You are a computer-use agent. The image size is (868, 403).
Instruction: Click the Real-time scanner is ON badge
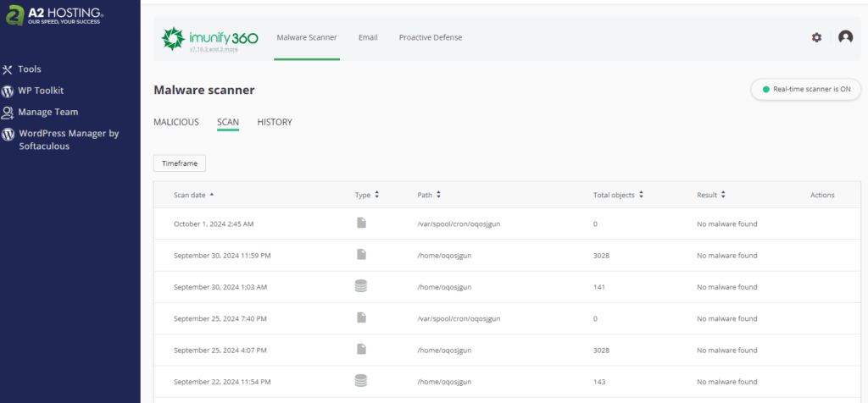point(806,89)
